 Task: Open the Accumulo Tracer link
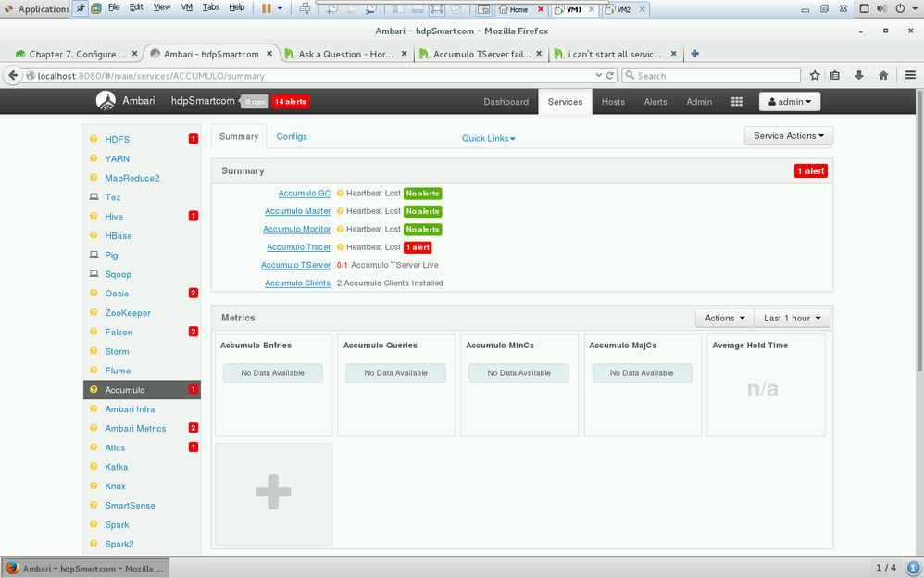[x=298, y=247]
